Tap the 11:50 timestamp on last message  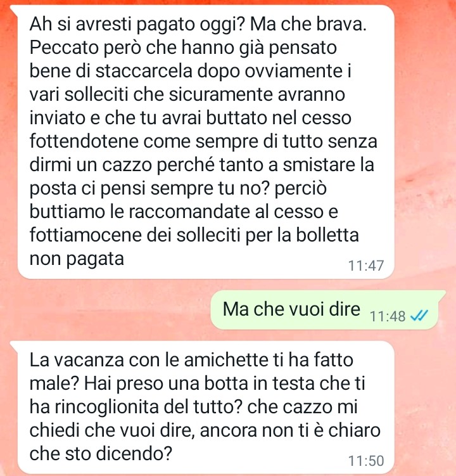click(366, 461)
